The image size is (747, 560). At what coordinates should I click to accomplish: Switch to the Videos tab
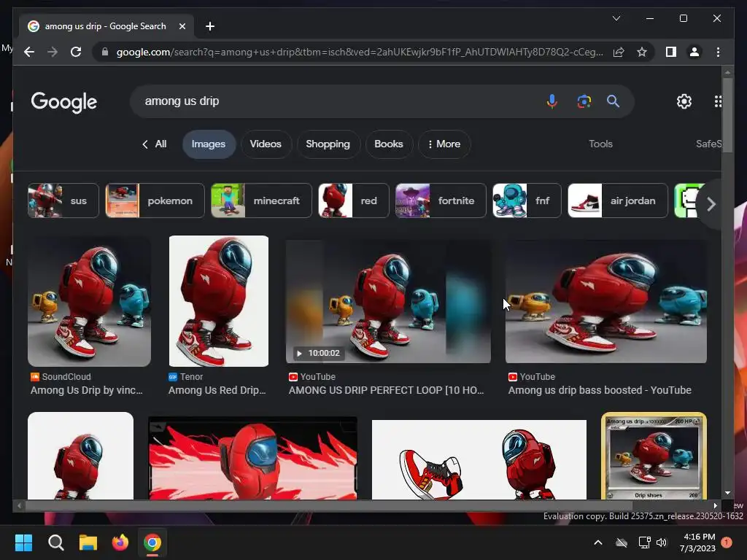point(266,144)
